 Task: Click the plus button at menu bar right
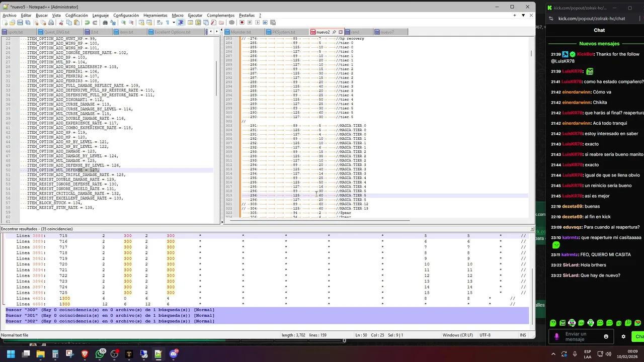pyautogui.click(x=514, y=15)
